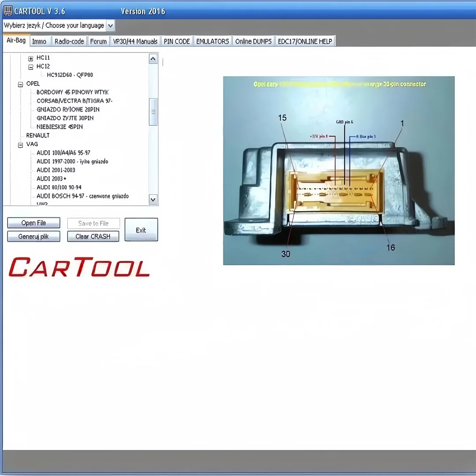Viewport: 476px width, 476px height.
Task: Select GNIAZDO ZYJTE 30PIN item
Action: pyautogui.click(x=65, y=118)
